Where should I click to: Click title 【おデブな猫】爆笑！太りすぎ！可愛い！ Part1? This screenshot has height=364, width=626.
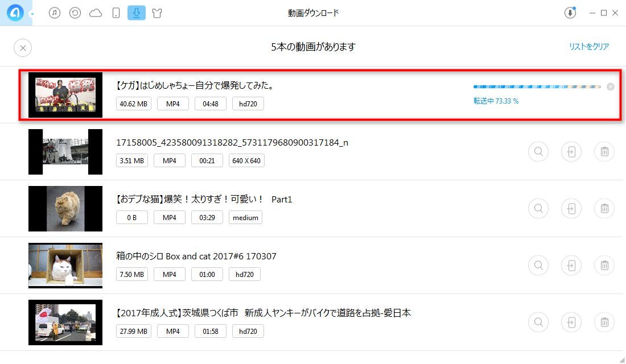coord(204,199)
